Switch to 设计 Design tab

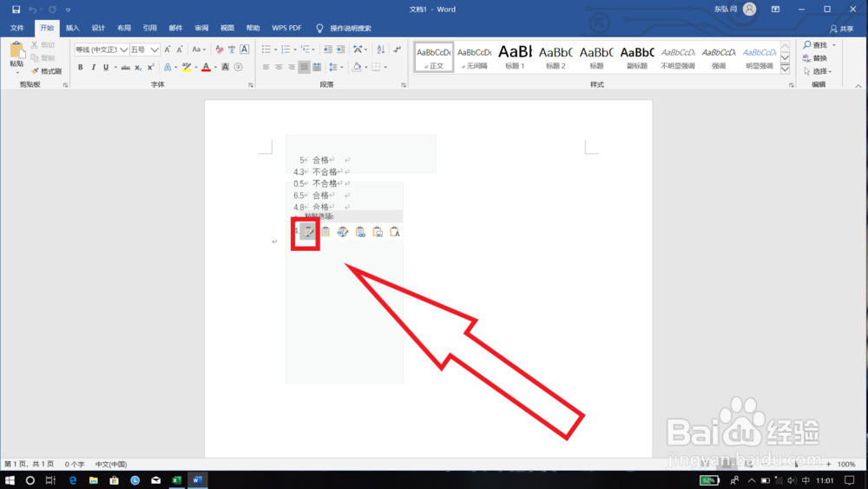(98, 29)
